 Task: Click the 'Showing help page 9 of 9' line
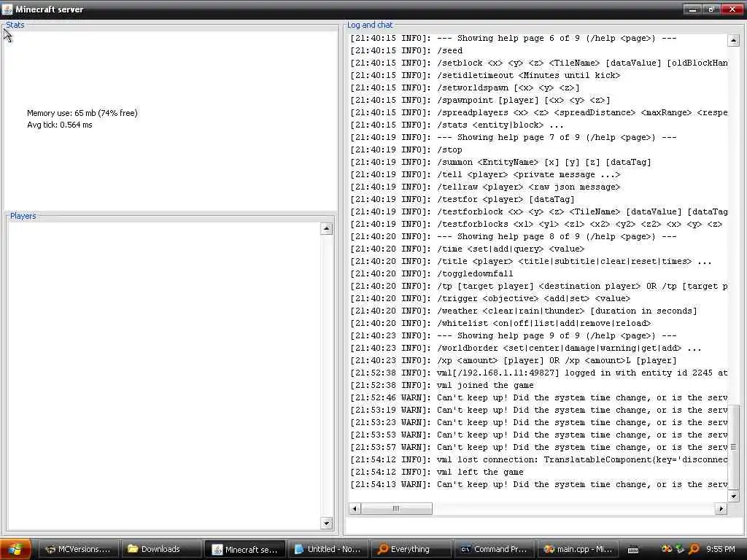tap(513, 335)
